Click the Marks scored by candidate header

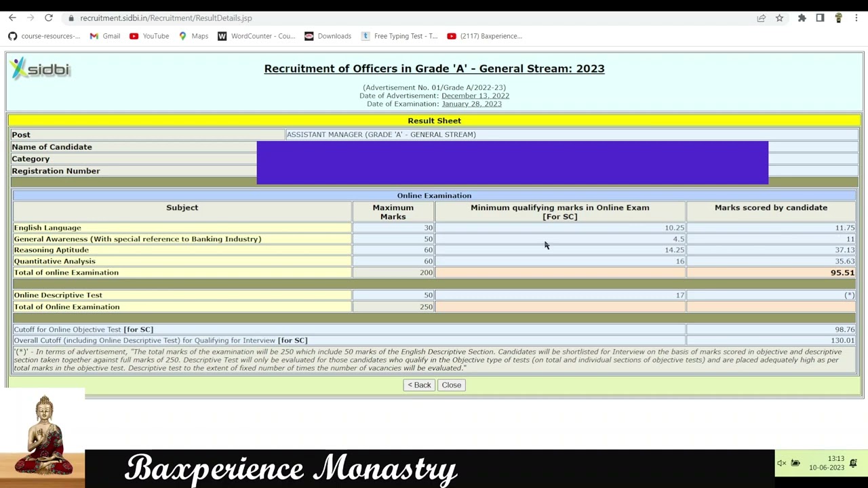point(771,207)
